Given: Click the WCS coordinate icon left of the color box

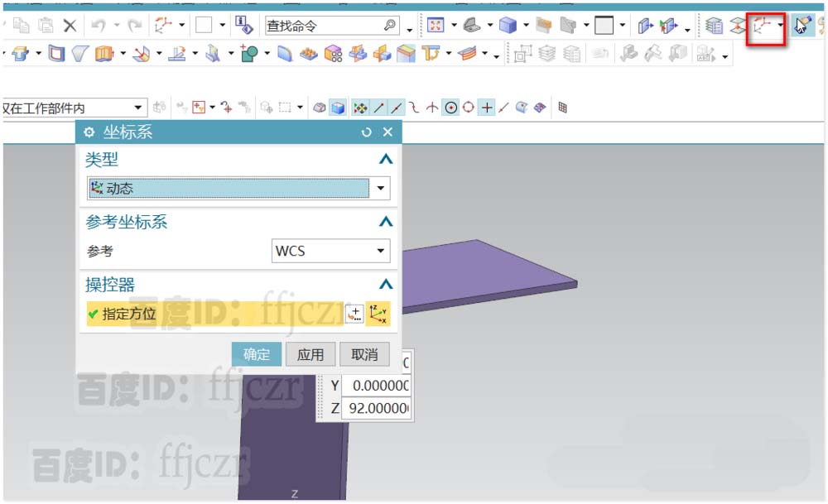Looking at the screenshot, I should click(x=164, y=25).
